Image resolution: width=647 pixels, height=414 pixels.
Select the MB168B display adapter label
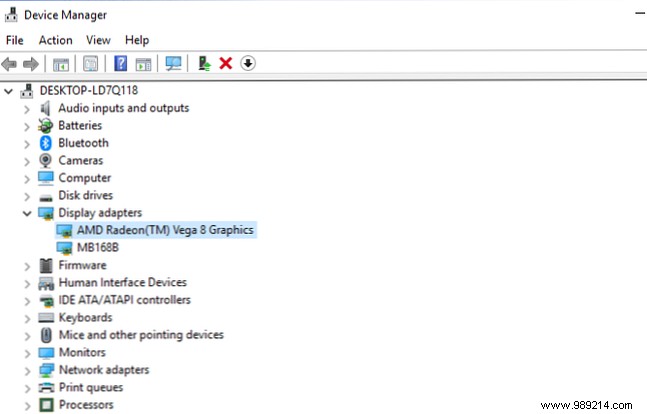click(98, 247)
